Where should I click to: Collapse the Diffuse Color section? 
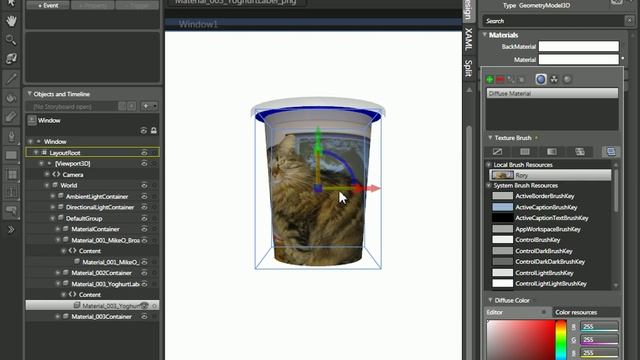point(490,300)
